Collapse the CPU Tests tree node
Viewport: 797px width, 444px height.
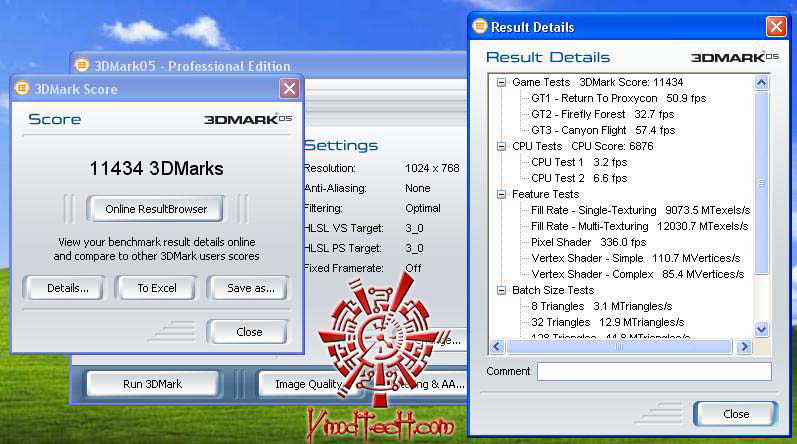pyautogui.click(x=502, y=146)
